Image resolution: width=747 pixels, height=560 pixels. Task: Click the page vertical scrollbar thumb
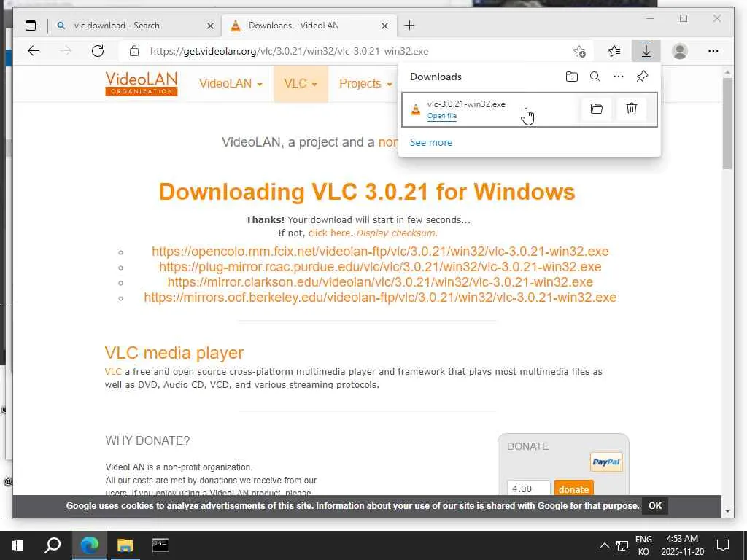point(727,124)
